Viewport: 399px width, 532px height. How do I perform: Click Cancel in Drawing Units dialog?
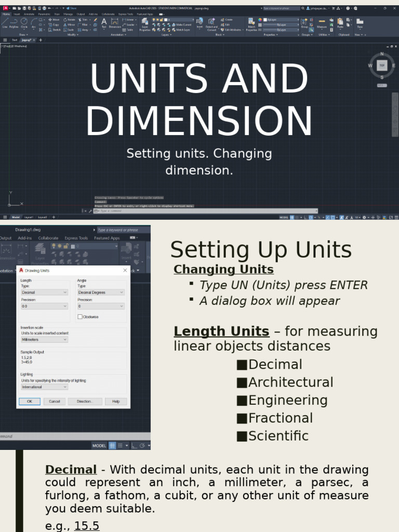(54, 402)
